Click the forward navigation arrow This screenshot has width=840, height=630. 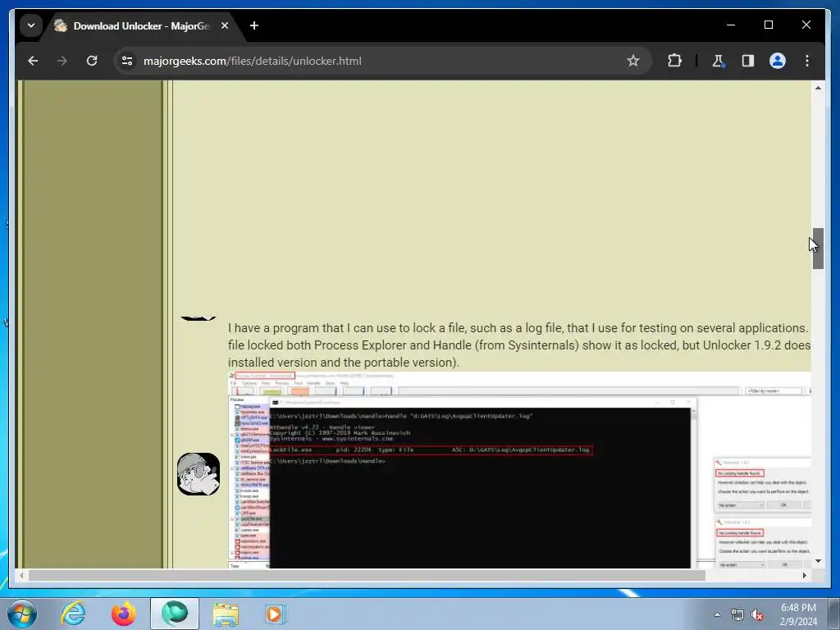62,61
